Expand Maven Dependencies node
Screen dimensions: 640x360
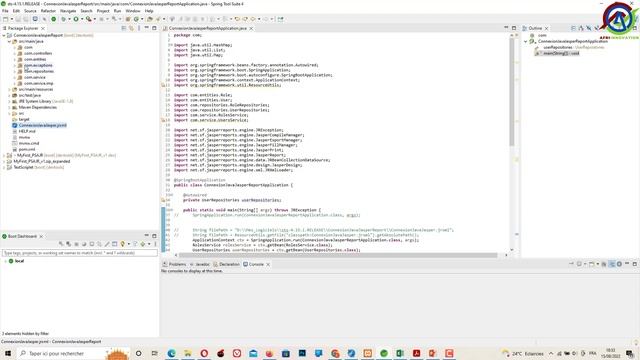9,107
